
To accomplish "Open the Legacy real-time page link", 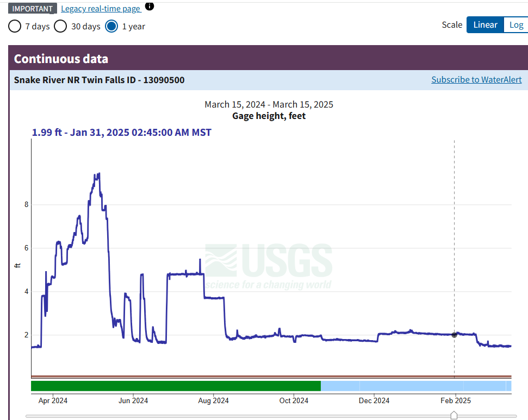I will pyautogui.click(x=101, y=9).
